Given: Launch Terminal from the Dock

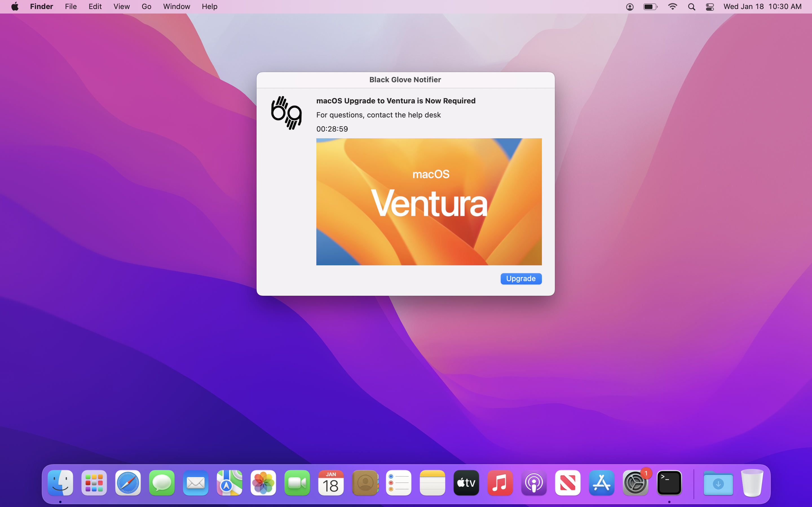Looking at the screenshot, I should [x=669, y=483].
